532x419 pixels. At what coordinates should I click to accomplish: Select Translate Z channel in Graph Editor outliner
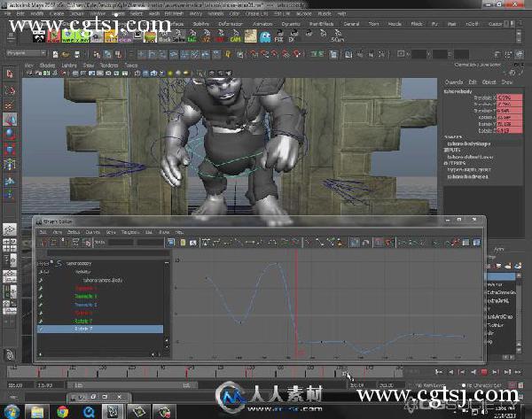[85, 305]
